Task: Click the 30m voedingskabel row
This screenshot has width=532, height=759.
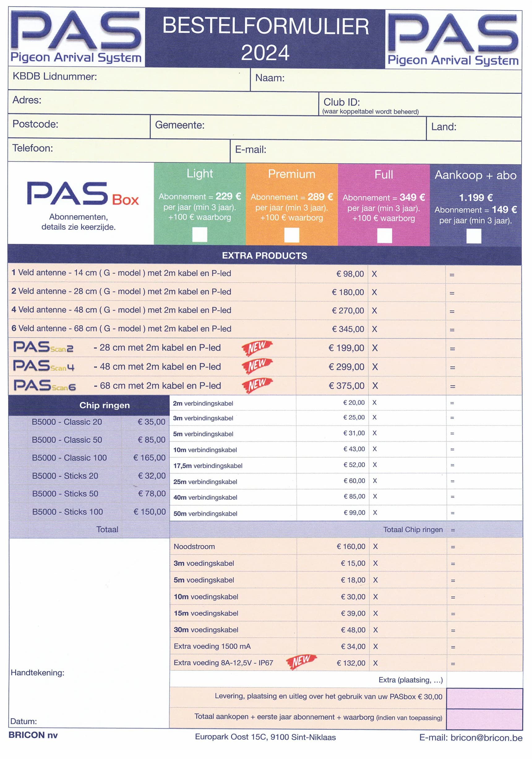Action: tap(346, 630)
